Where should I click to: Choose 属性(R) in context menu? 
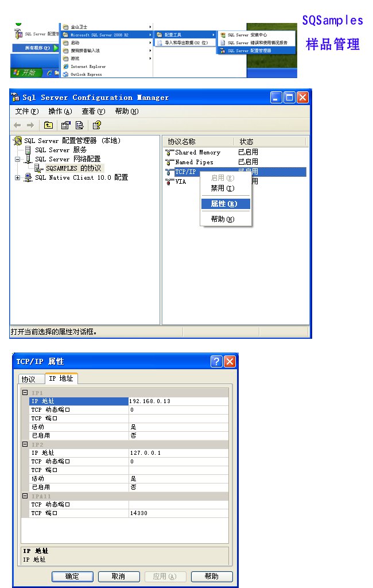point(226,204)
